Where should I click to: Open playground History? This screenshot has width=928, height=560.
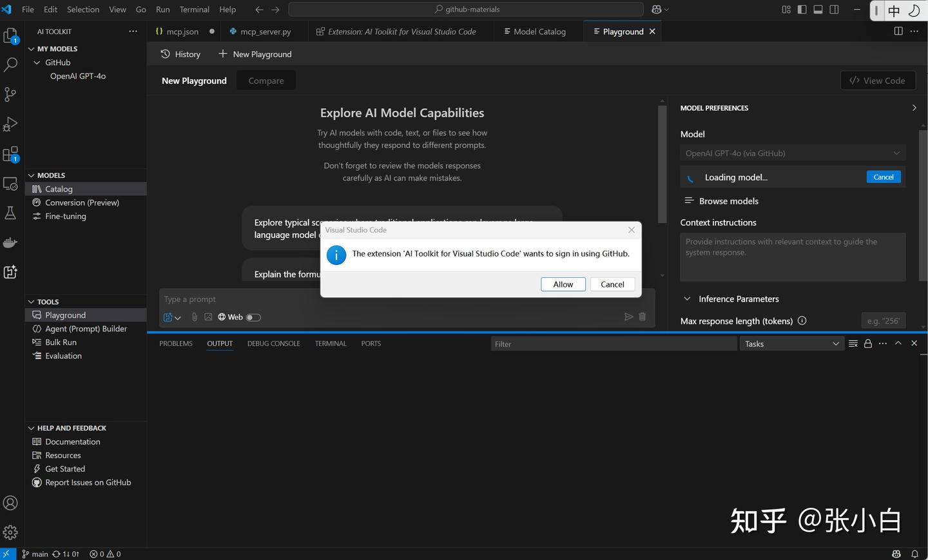pyautogui.click(x=180, y=54)
